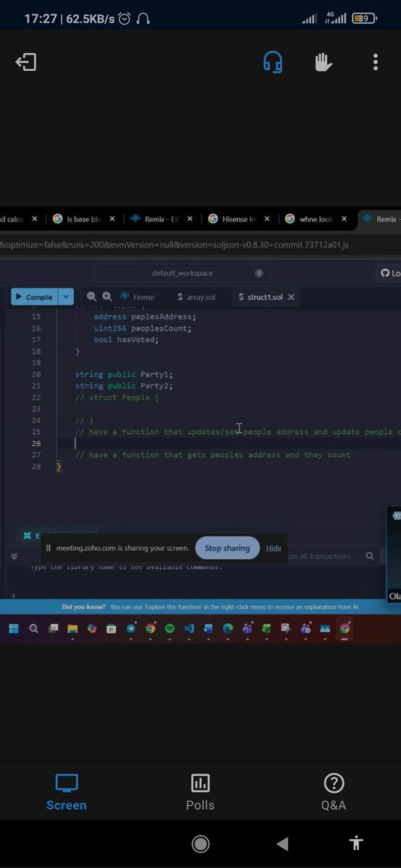The image size is (401, 868).
Task: Close the 'is base blo' browser tab
Action: click(113, 219)
